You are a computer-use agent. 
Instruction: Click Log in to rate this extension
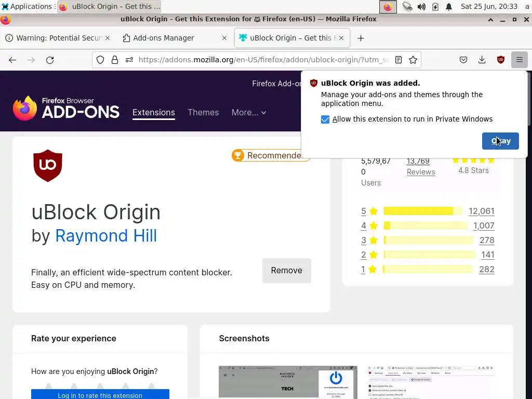click(100, 394)
